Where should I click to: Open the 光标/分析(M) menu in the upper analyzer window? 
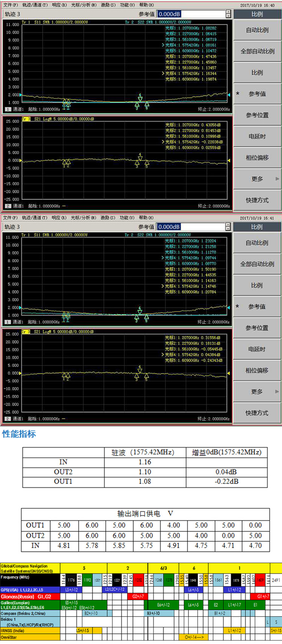coord(83,5)
